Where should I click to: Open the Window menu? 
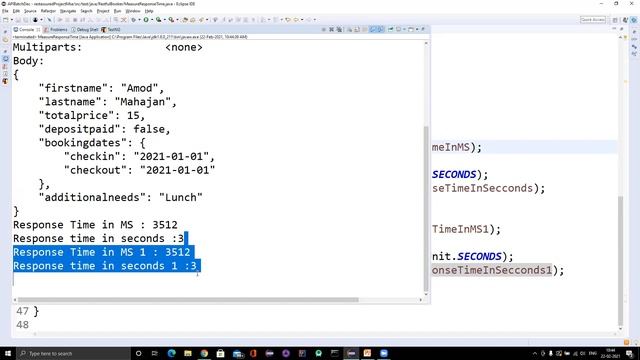133,11
